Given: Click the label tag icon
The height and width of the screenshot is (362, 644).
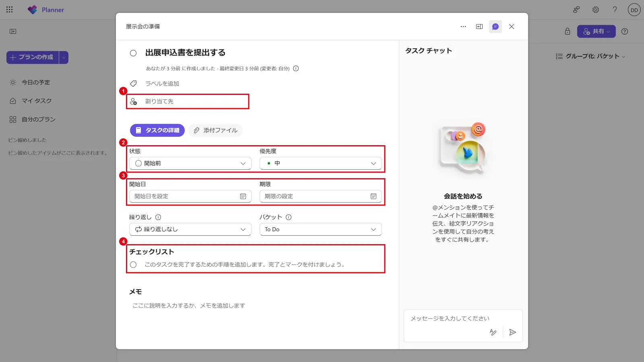Looking at the screenshot, I should point(134,84).
